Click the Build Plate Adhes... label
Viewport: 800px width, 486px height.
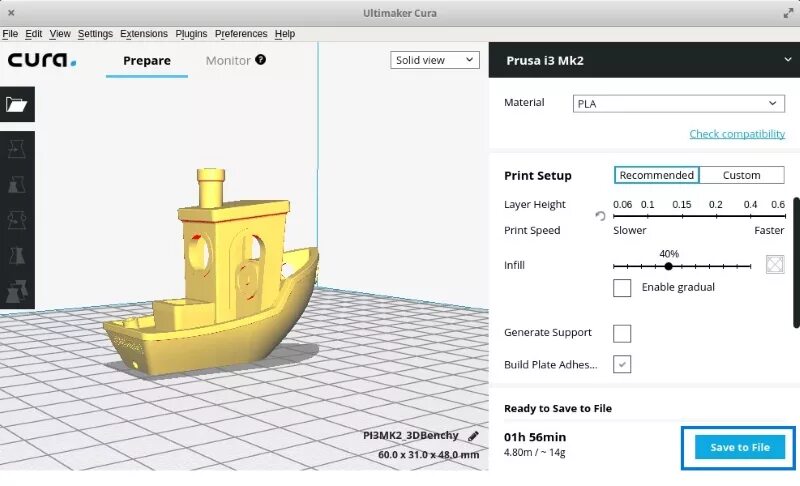pyautogui.click(x=551, y=365)
